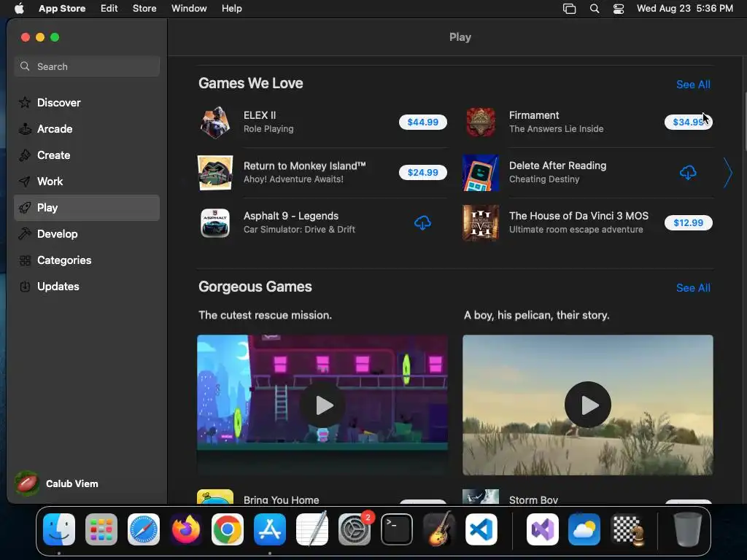
Task: Buy Return to Monkey Island for $24.99
Action: (x=422, y=172)
